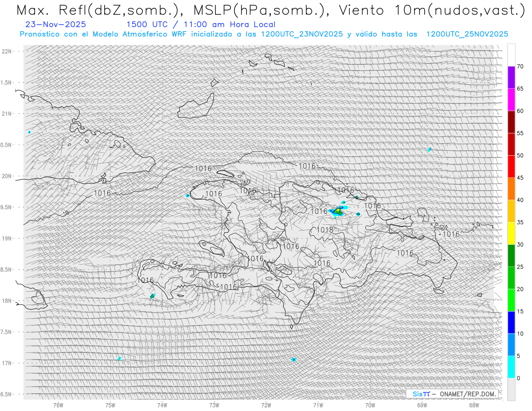Select the bright green 15–20 dBZ colorbar segment
Viewport: 532px width, 411px height.
(x=511, y=300)
